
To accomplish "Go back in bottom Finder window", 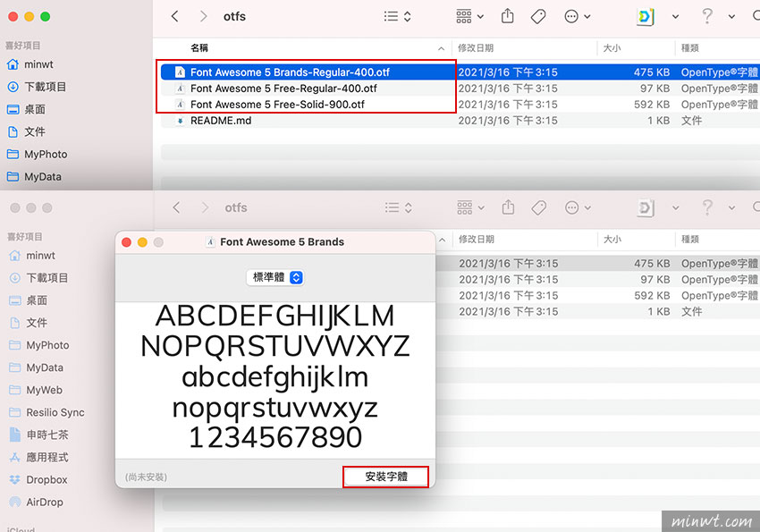I will click(x=176, y=207).
